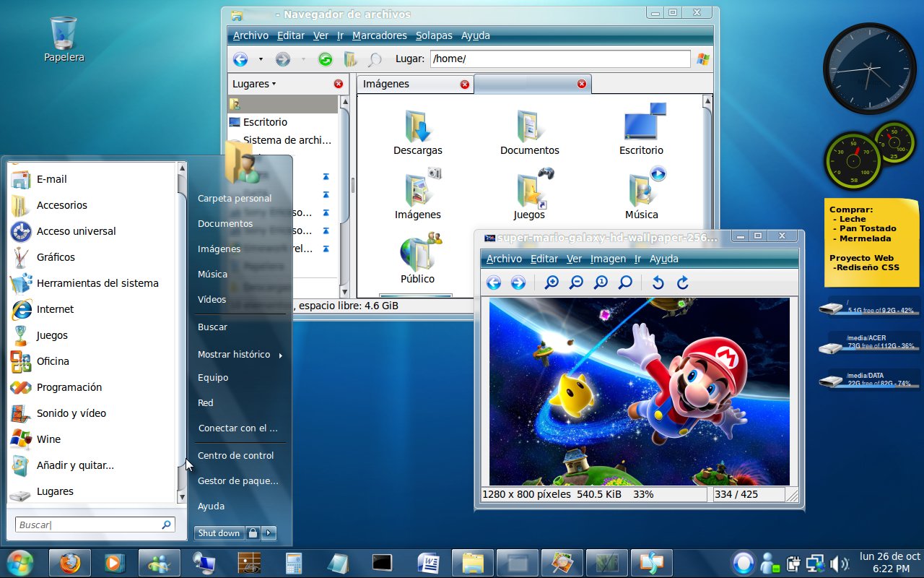The height and width of the screenshot is (578, 924).
Task: Open the Word icon in the taskbar
Action: (429, 562)
